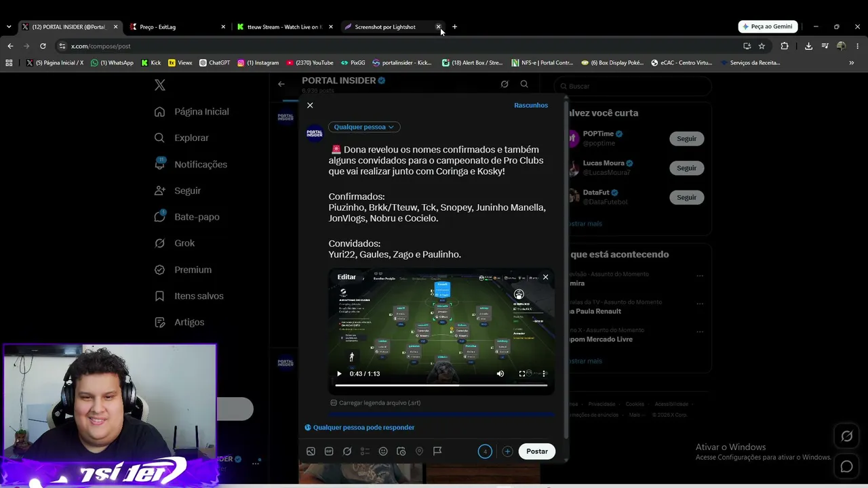Open Notificações in sidebar
Viewport: 868px width, 488px height.
191,164
